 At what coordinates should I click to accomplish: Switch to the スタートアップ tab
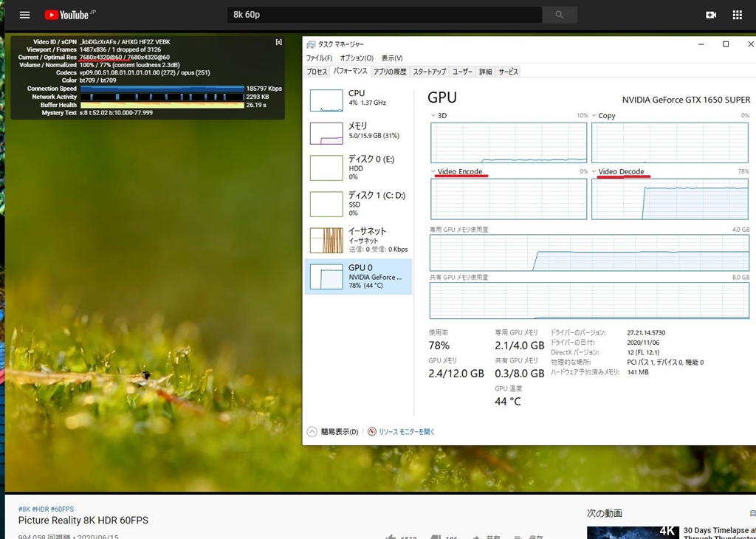429,72
